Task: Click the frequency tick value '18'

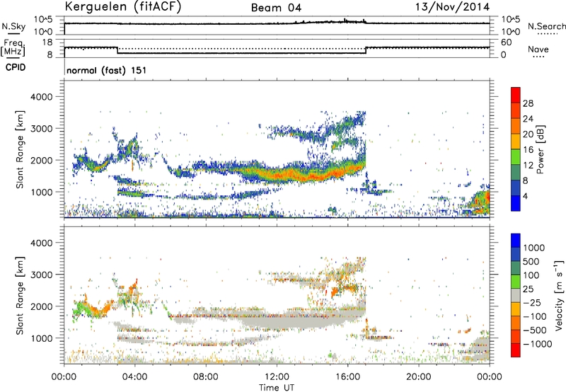Action: (x=47, y=42)
